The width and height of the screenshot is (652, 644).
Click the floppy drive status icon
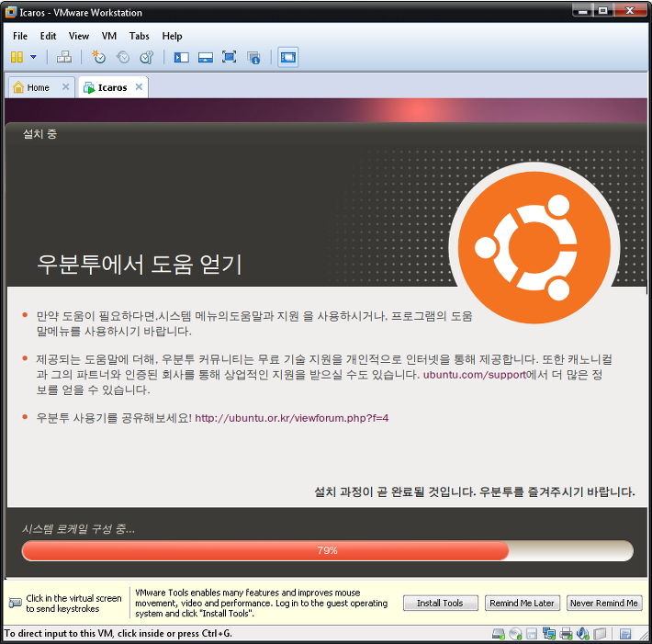[532, 634]
